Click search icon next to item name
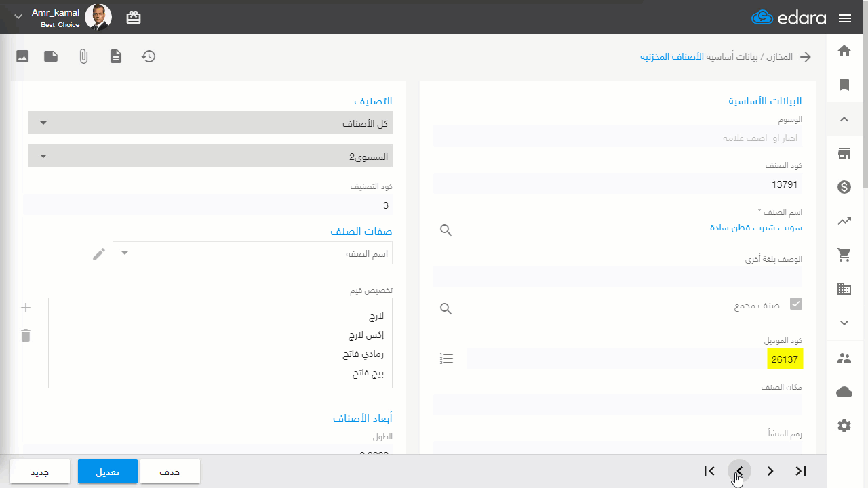Viewport: 868px width, 488px height. coord(446,230)
